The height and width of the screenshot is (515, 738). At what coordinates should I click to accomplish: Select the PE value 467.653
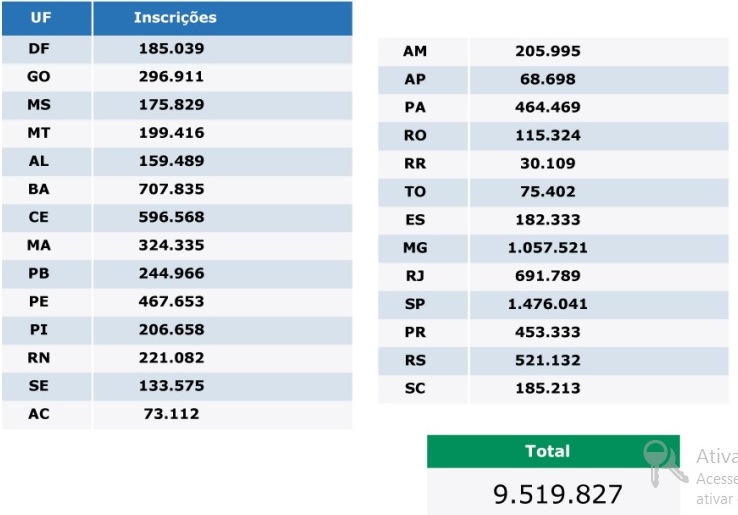(x=172, y=301)
